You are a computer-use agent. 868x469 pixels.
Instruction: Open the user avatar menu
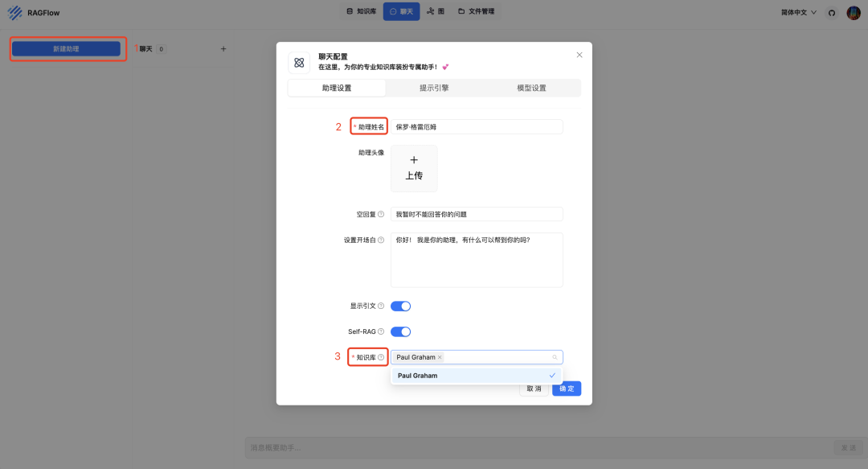coord(854,12)
